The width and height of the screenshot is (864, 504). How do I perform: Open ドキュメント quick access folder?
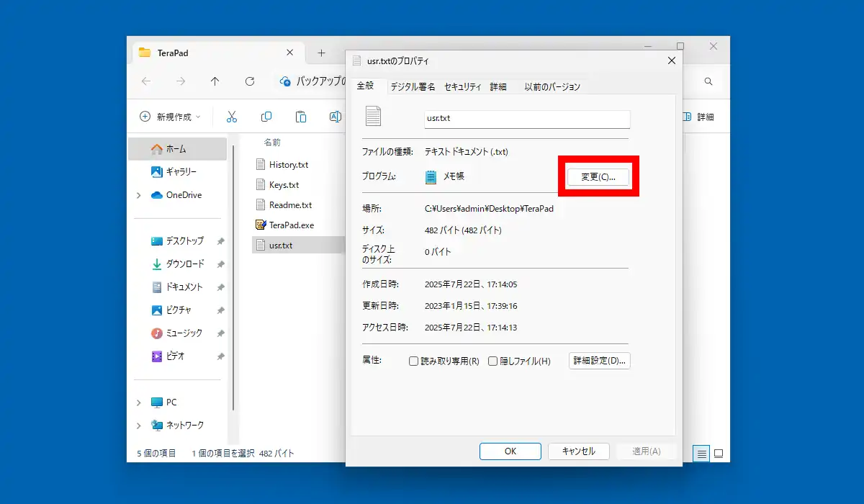178,287
